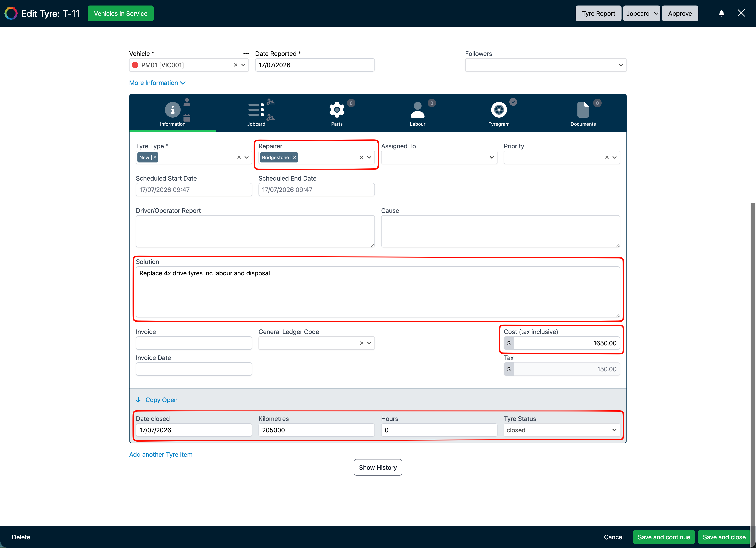Open the Labour person icon
Image resolution: width=756 pixels, height=548 pixels.
click(x=417, y=110)
